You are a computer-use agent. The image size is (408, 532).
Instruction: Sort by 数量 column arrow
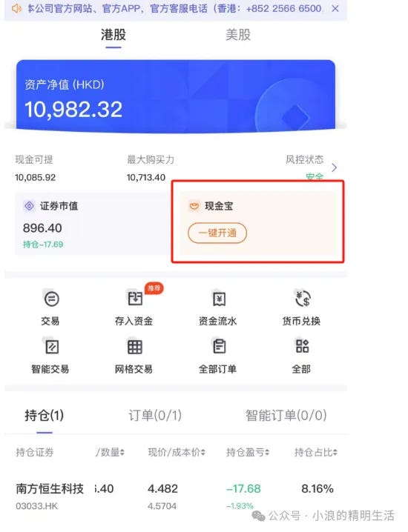tap(122, 452)
